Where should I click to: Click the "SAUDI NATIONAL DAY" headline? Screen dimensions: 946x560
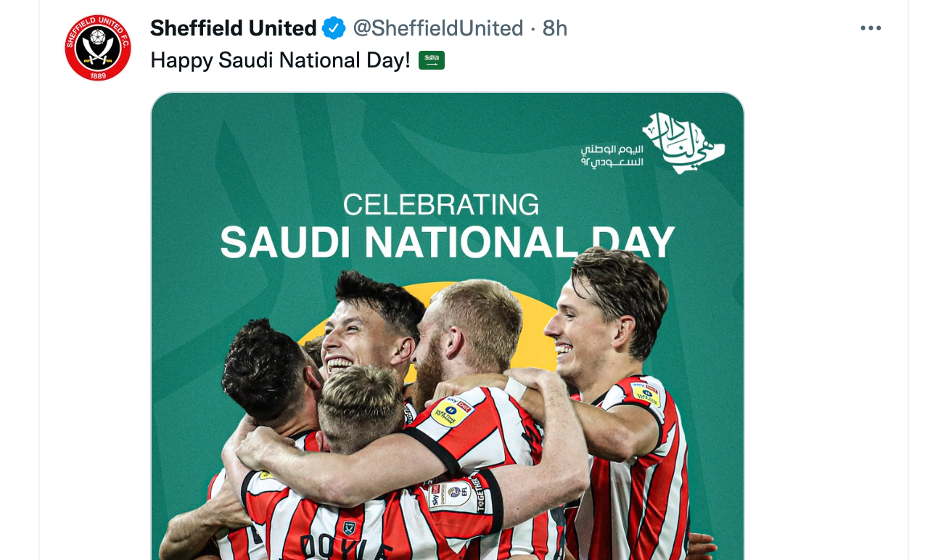click(447, 242)
